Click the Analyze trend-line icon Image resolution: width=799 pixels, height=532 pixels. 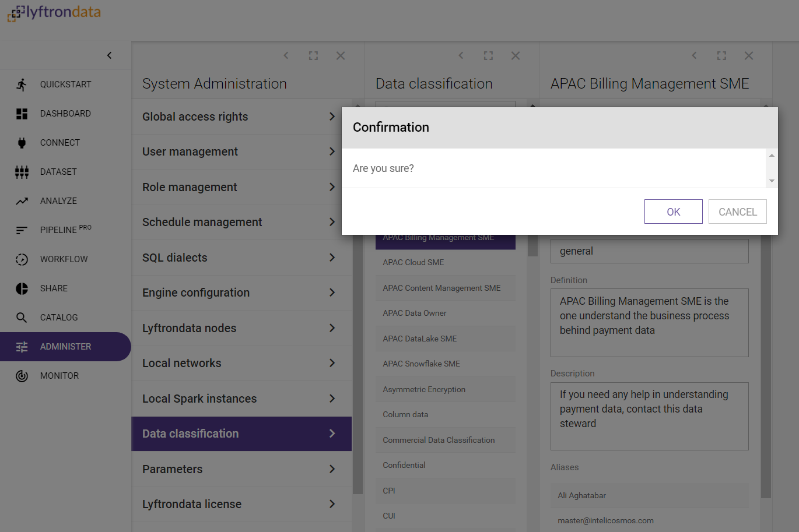click(22, 201)
